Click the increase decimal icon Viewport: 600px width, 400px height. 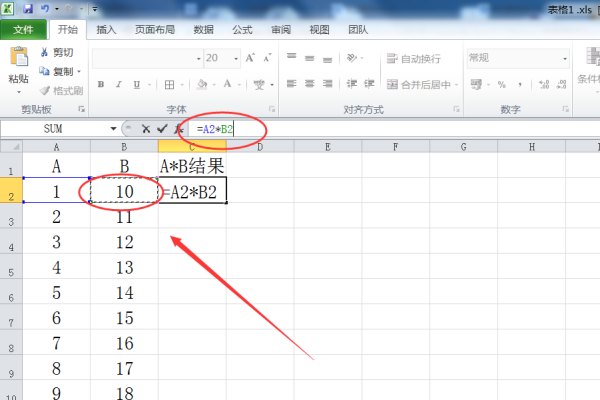[544, 85]
